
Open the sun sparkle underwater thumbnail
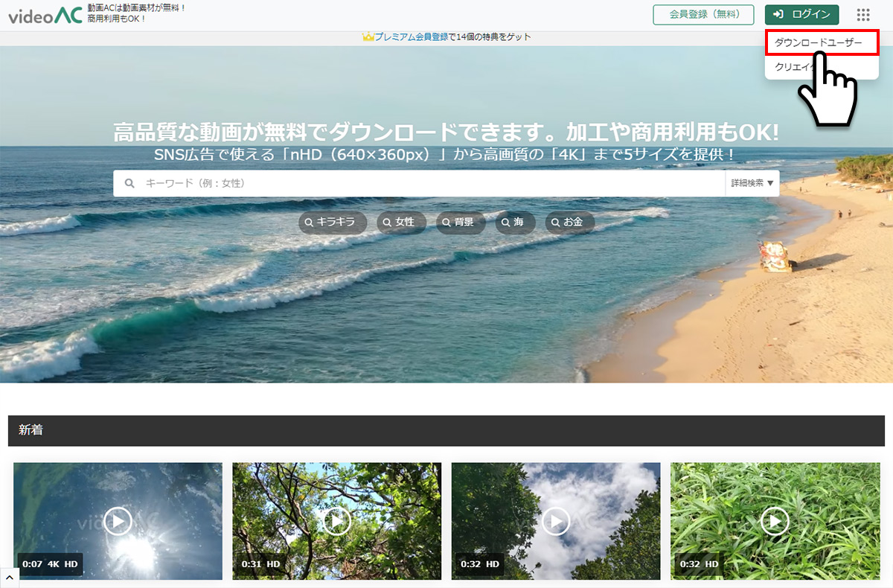[118, 521]
